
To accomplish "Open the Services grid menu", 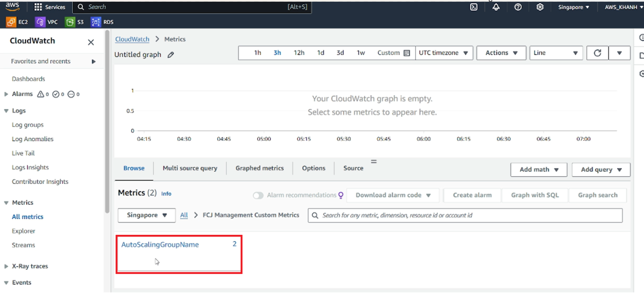I will (50, 7).
